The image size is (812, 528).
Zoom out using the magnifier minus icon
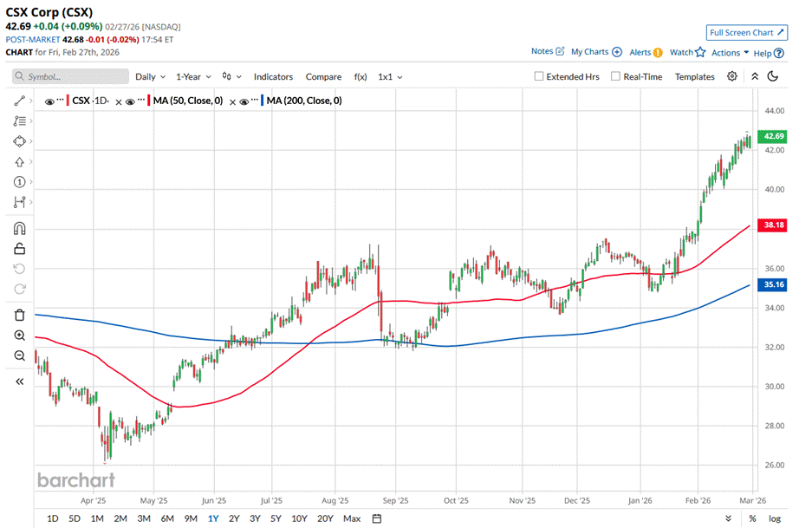tap(19, 355)
